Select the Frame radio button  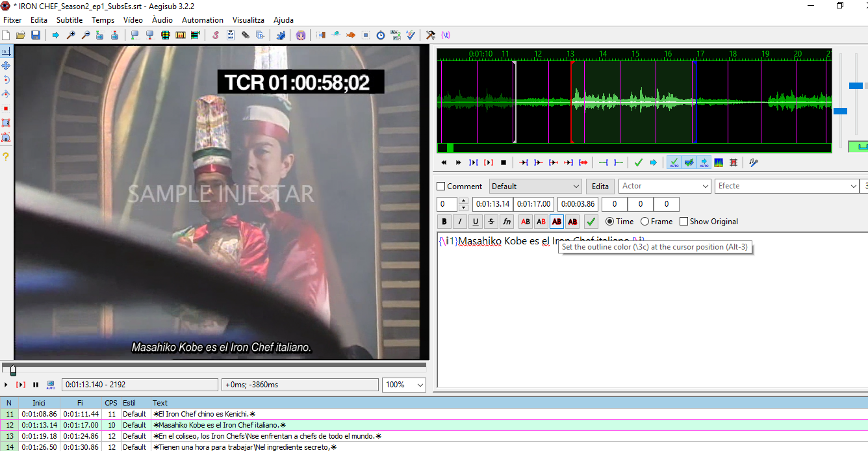pyautogui.click(x=645, y=222)
